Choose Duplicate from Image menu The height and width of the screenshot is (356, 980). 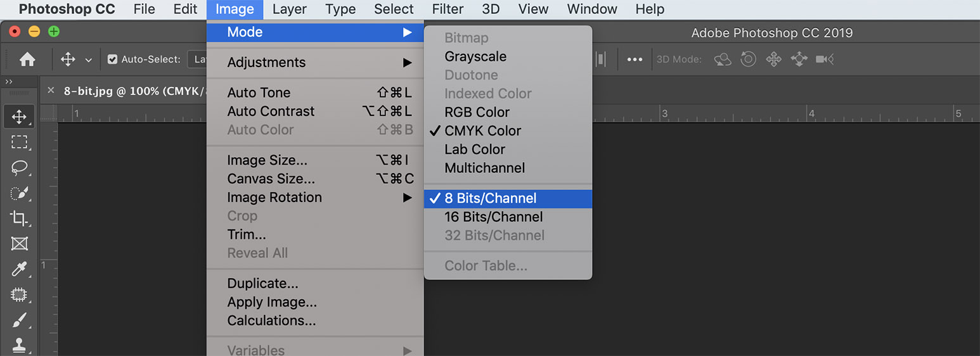point(315,283)
